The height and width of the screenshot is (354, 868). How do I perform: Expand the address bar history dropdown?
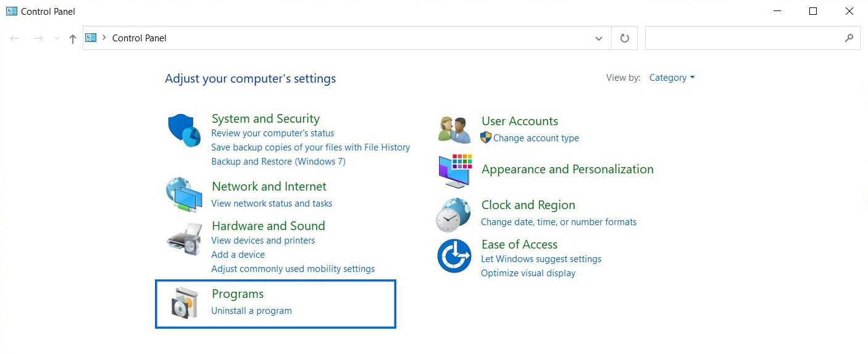coord(598,38)
